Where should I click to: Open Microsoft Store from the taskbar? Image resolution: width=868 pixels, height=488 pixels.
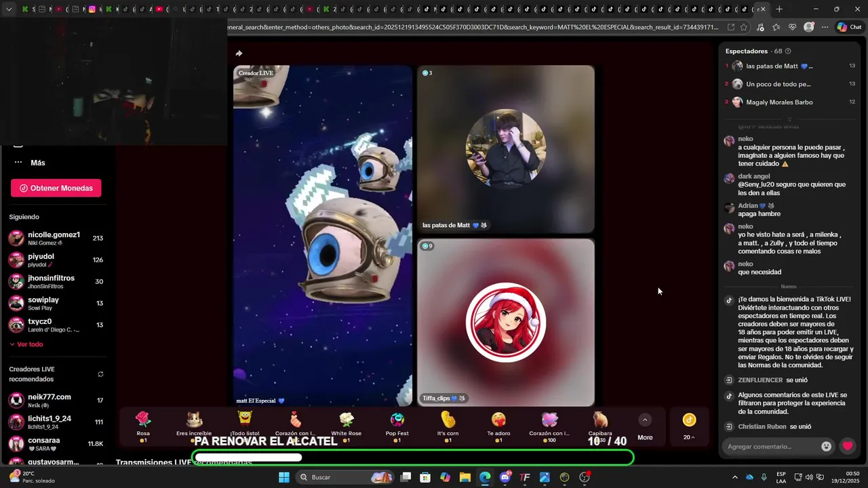pos(425,477)
